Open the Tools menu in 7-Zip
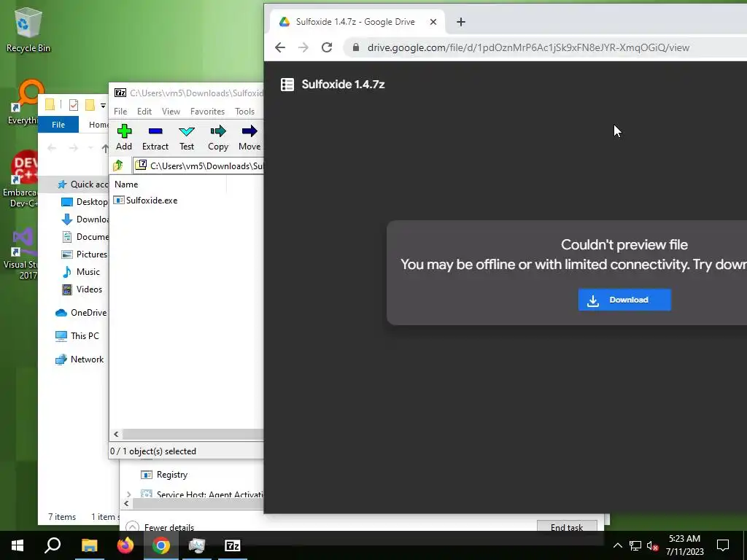Screen dimensions: 747x560 click(244, 112)
